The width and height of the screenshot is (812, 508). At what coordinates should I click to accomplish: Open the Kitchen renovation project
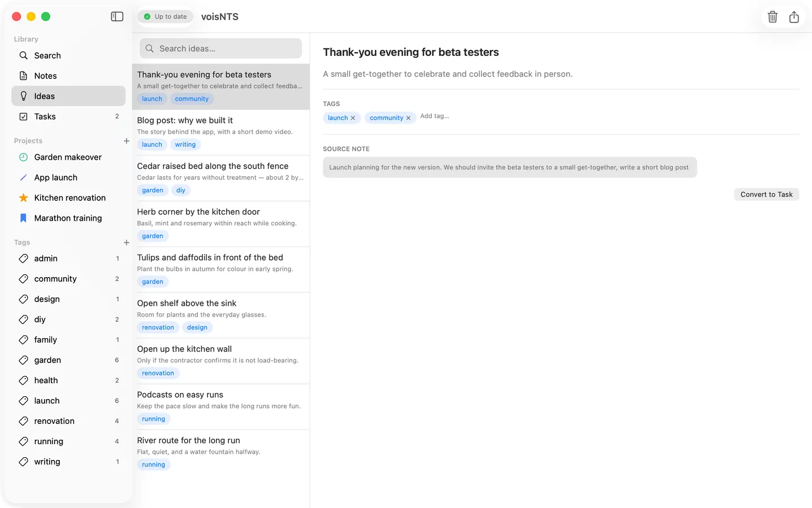[68, 198]
